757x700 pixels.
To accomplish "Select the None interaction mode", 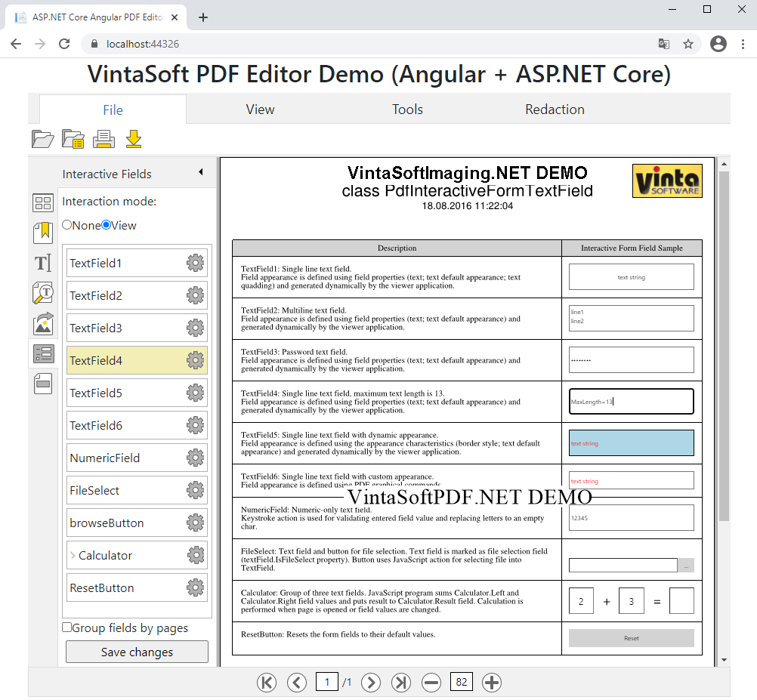I will pyautogui.click(x=67, y=225).
